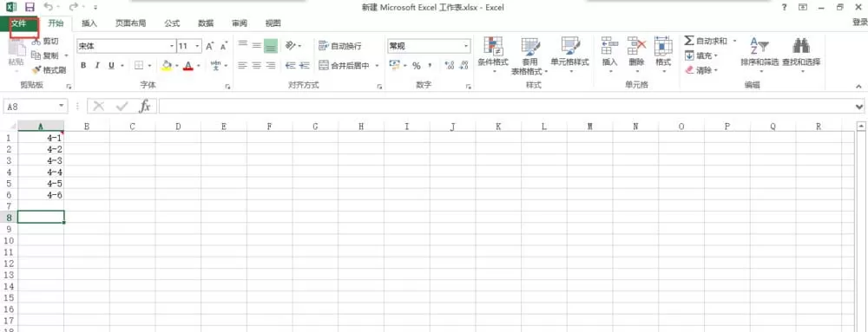
Task: Click the text orientation icon
Action: tap(290, 46)
